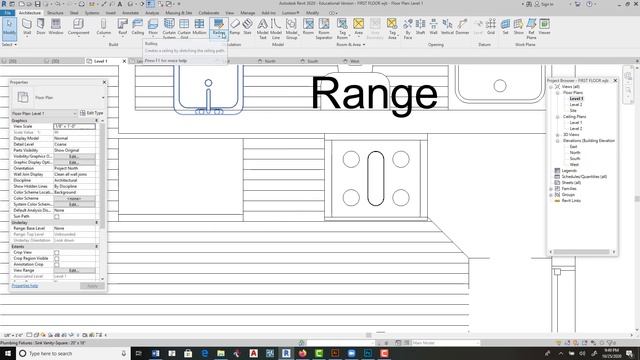The image size is (640, 360).
Task: Expand the Room & Area panel dropdown
Action: [351, 44]
